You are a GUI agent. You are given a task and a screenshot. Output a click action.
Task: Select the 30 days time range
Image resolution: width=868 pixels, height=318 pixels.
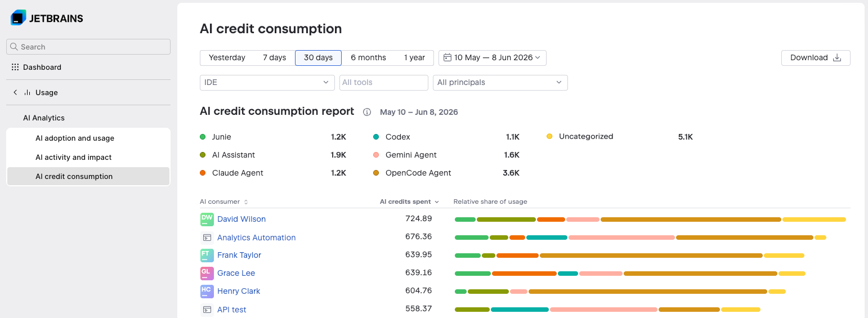(318, 57)
